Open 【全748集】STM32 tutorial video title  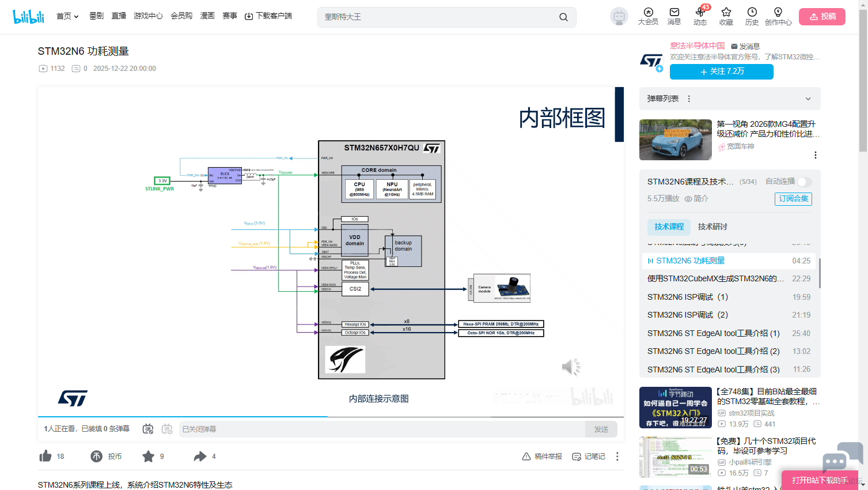pyautogui.click(x=768, y=396)
